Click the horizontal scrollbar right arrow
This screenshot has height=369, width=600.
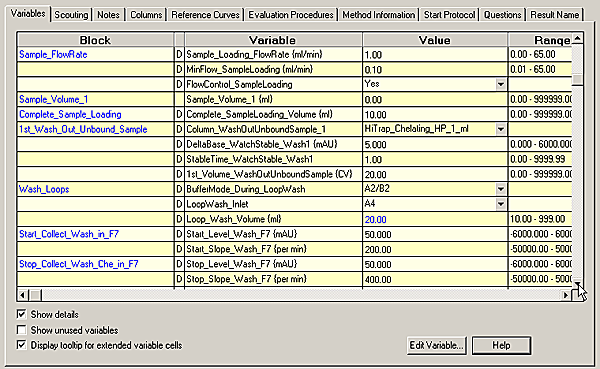pyautogui.click(x=566, y=295)
